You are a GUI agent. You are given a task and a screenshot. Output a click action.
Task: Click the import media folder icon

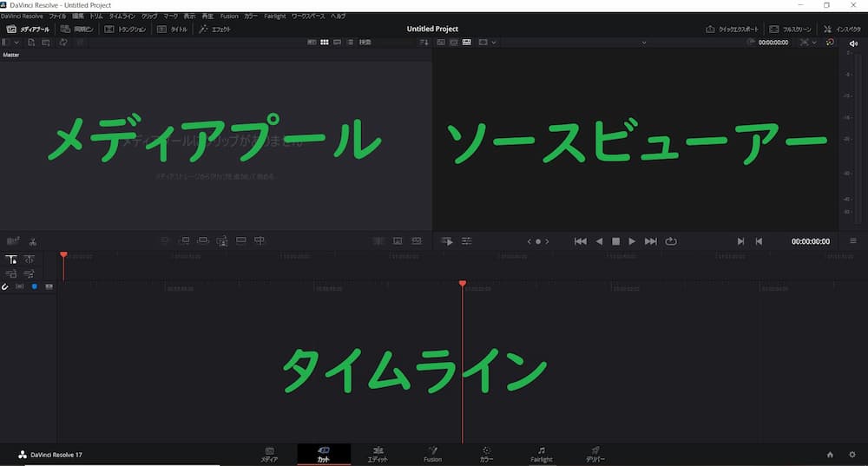coord(46,42)
